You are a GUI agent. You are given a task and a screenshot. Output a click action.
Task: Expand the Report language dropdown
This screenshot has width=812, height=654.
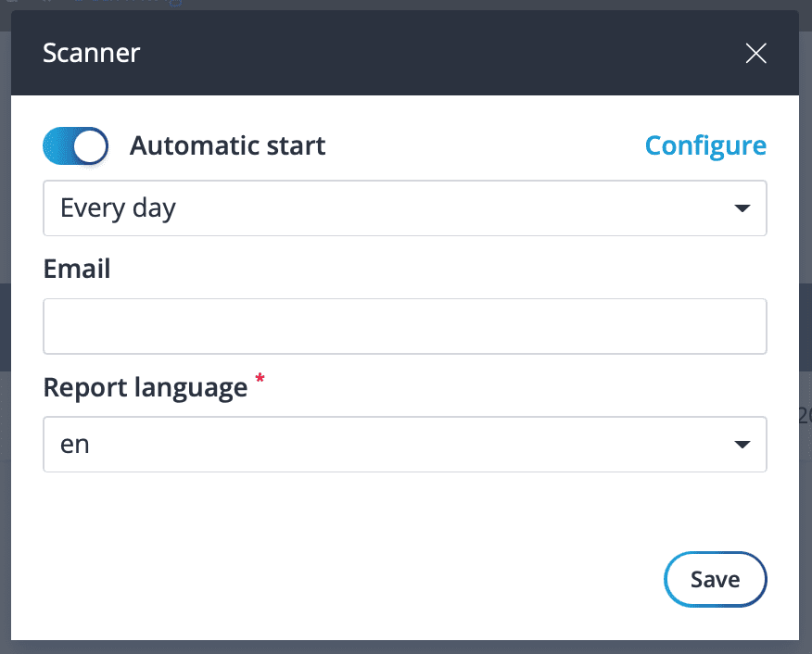(404, 444)
